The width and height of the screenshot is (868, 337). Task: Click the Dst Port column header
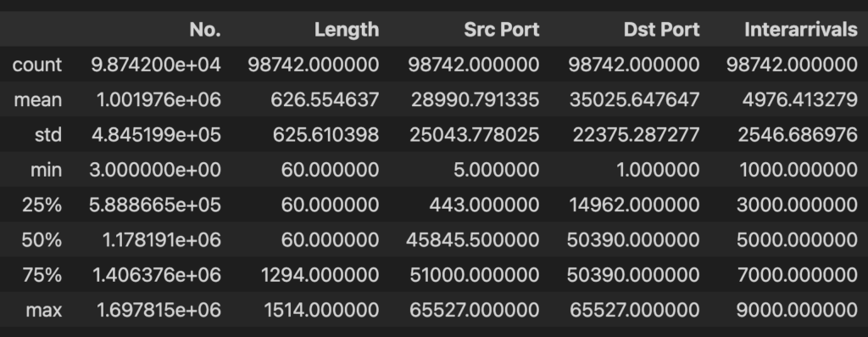pyautogui.click(x=661, y=30)
